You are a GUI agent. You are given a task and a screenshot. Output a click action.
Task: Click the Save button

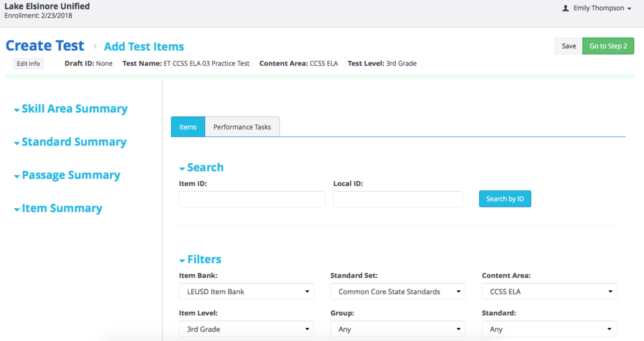click(569, 46)
